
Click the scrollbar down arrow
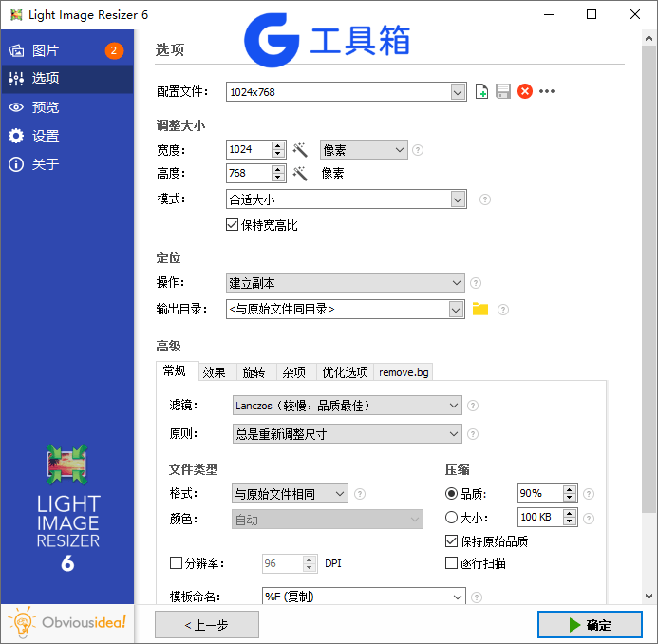[649, 597]
